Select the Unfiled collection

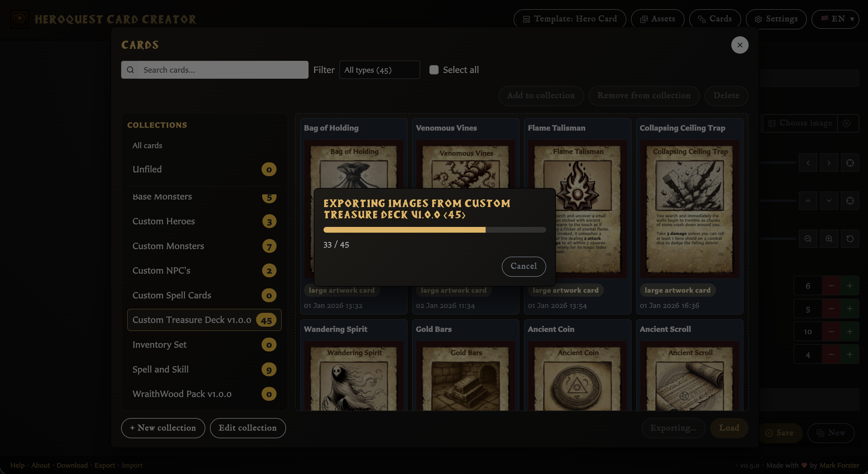204,170
